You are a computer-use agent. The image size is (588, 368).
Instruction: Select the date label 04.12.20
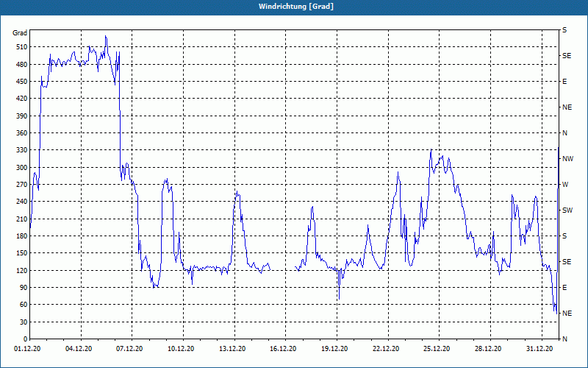tap(79, 349)
